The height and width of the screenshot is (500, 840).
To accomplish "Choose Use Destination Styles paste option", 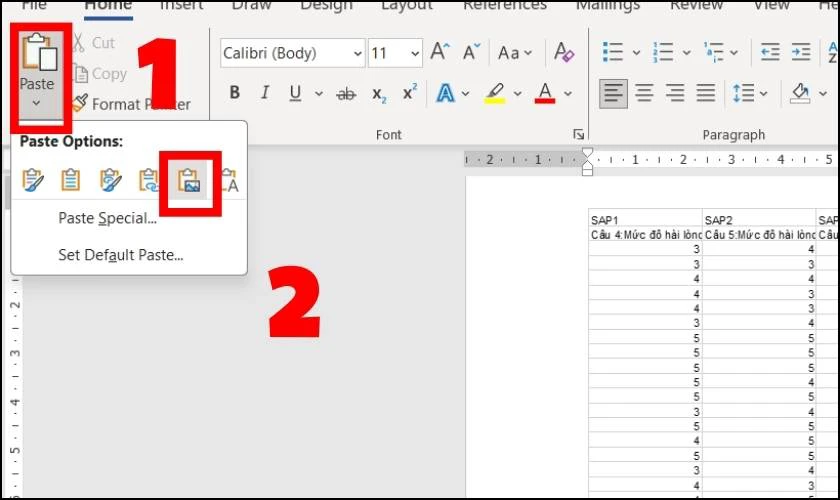I will pos(71,180).
